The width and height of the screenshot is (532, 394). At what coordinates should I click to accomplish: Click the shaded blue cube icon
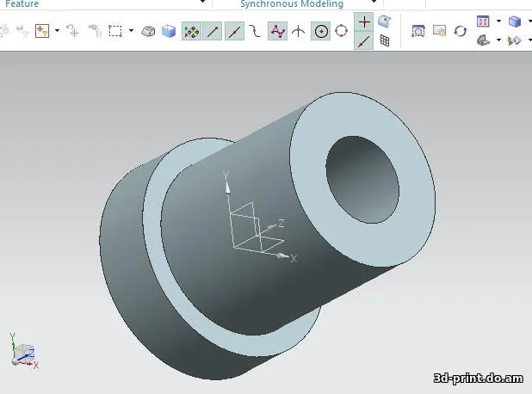click(169, 31)
